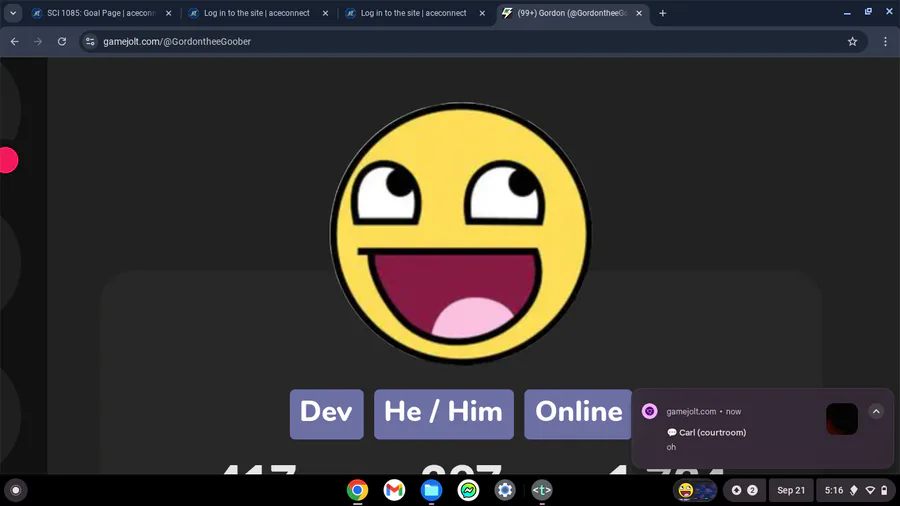The height and width of the screenshot is (506, 900).
Task: Switch to SCI 1085: Goal Page tab
Action: click(102, 13)
